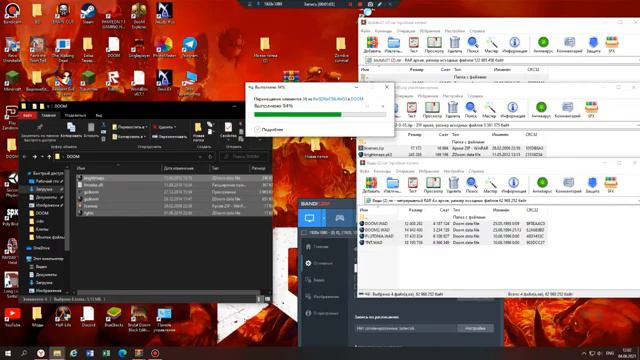Open Bandicam screen mode dropdown arrow

pyautogui.click(x=324, y=218)
